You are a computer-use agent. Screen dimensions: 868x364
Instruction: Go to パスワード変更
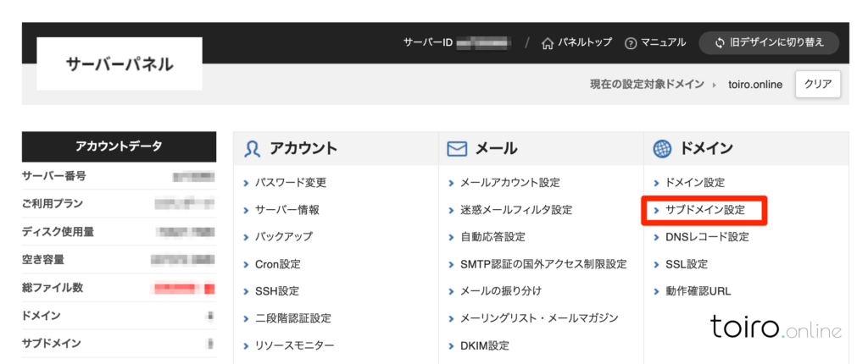pyautogui.click(x=290, y=183)
